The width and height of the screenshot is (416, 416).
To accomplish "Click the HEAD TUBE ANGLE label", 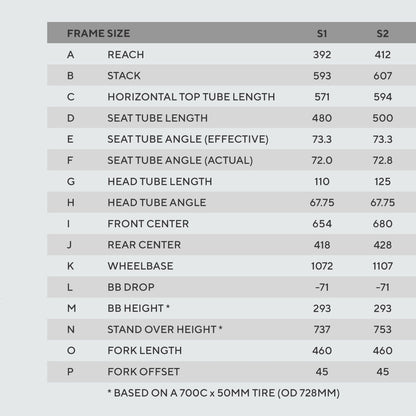I will pos(156,203).
